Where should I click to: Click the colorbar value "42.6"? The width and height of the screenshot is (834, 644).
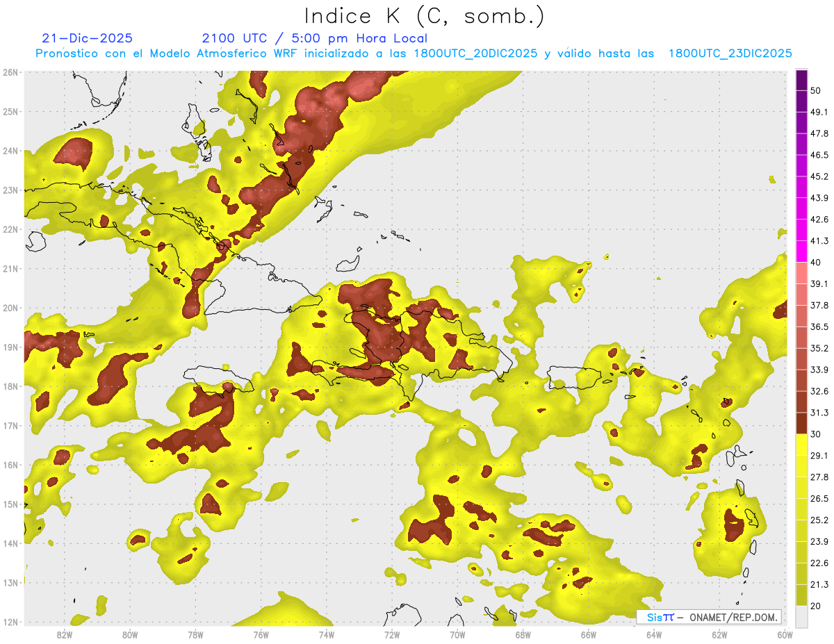pyautogui.click(x=819, y=220)
